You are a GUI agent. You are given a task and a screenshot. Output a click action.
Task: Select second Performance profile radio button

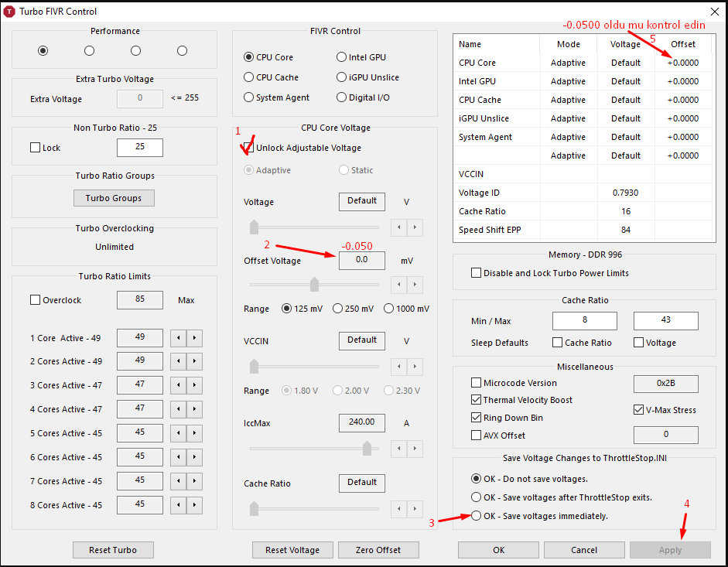pos(89,50)
